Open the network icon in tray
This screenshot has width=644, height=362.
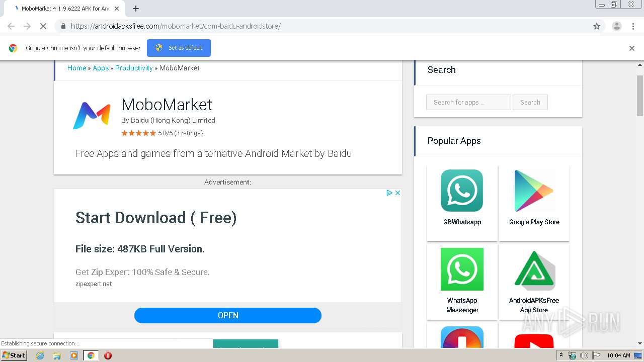[x=572, y=355]
